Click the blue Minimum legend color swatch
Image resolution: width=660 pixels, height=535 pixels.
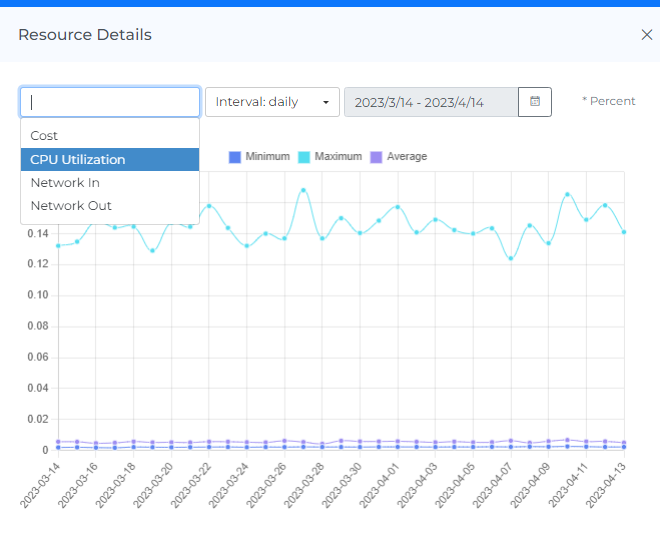point(235,157)
